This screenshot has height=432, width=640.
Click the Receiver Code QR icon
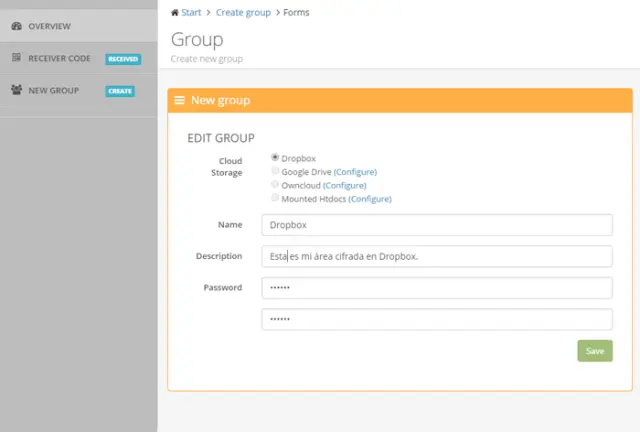(16, 59)
